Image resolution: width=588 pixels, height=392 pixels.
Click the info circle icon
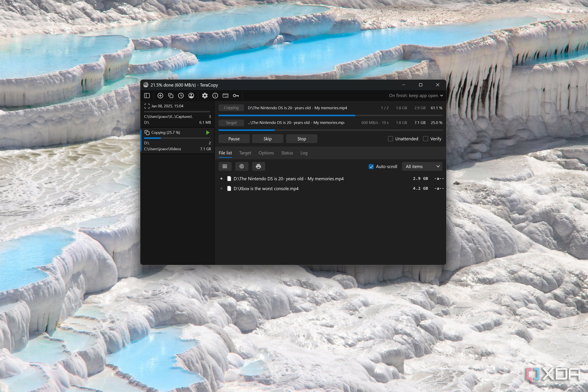pos(215,96)
